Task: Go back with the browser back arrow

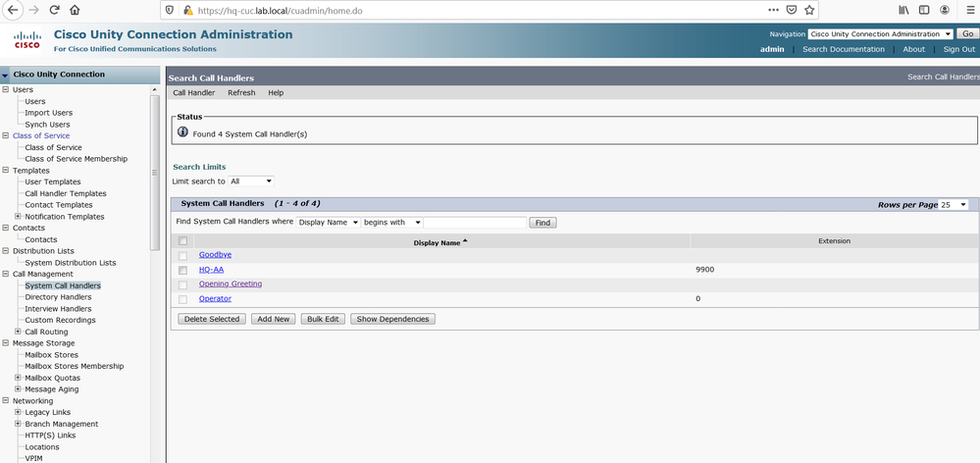Action: tap(13, 10)
